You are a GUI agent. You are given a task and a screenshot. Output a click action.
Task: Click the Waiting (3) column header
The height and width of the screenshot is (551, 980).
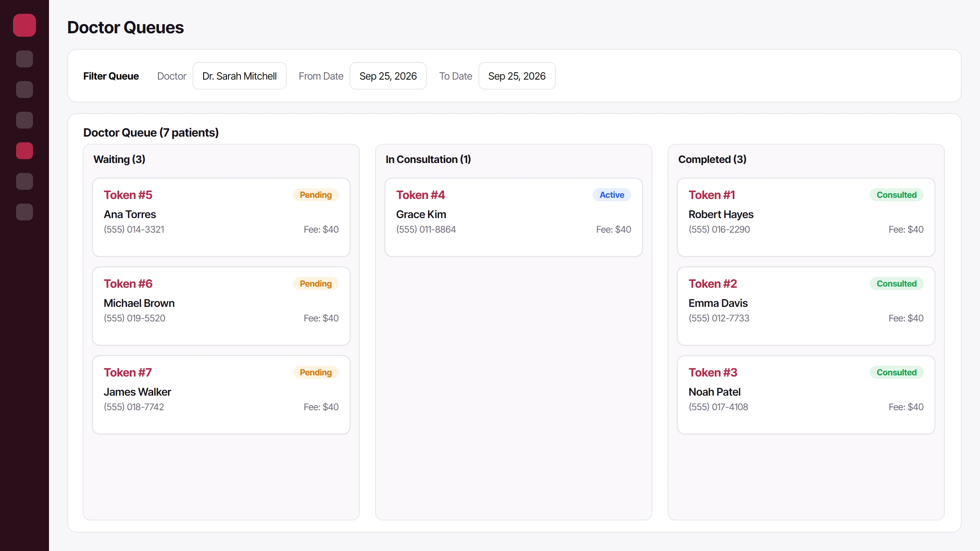[119, 159]
